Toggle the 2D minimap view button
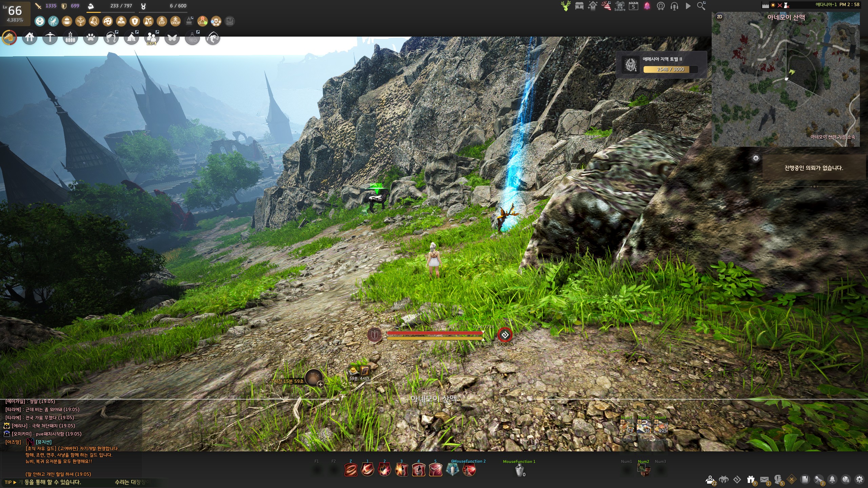The height and width of the screenshot is (488, 868). pyautogui.click(x=719, y=17)
